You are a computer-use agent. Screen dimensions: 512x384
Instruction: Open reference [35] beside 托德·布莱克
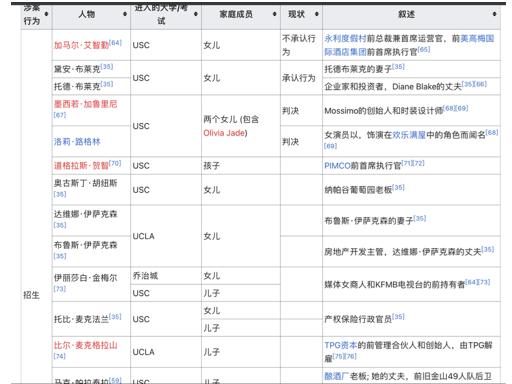coord(107,84)
